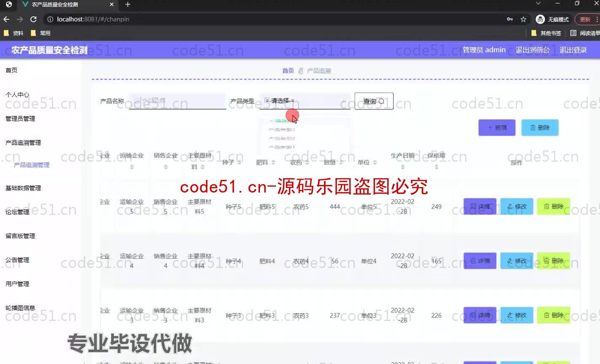
Task: Open tab search chevron in title bar
Action: (x=538, y=3)
